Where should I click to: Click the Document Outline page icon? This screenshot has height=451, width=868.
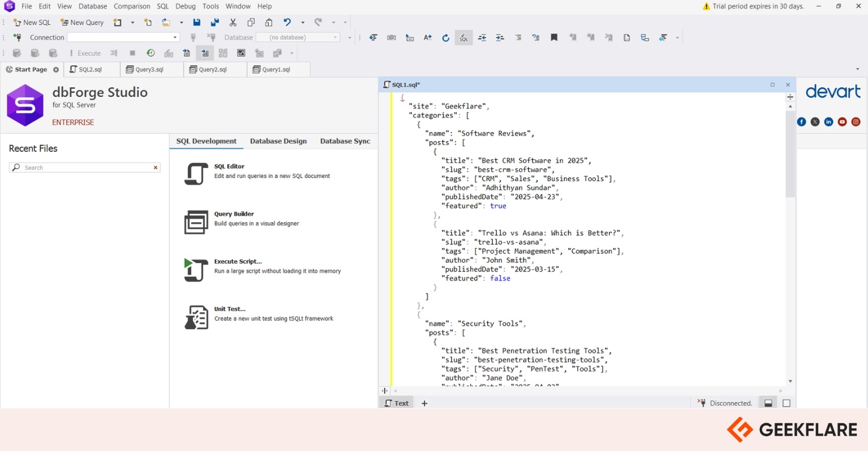[627, 37]
